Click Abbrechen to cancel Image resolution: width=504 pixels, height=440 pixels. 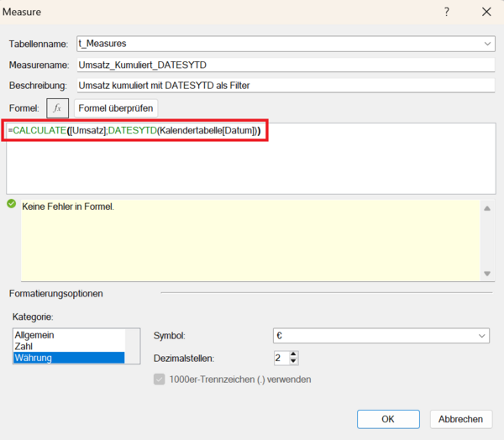click(x=460, y=419)
